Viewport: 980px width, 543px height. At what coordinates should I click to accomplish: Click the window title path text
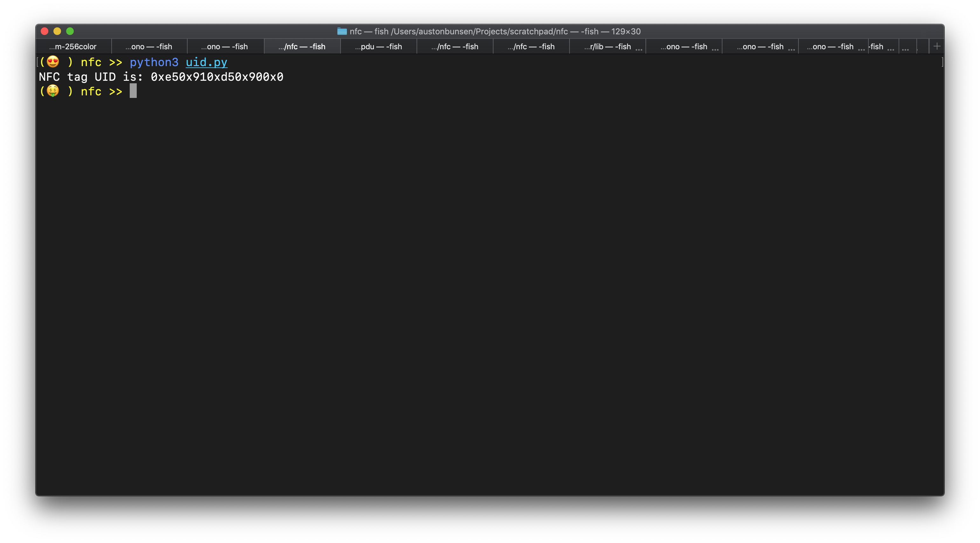(x=494, y=31)
